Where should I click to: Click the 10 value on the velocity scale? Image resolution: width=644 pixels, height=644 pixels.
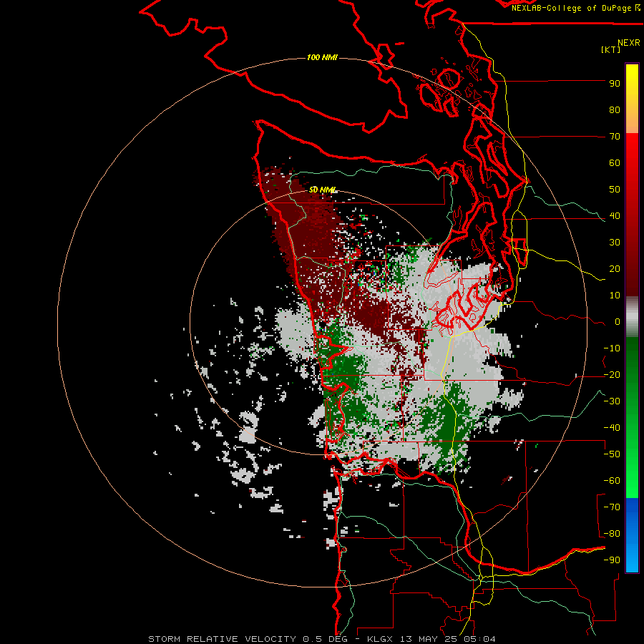coord(615,296)
